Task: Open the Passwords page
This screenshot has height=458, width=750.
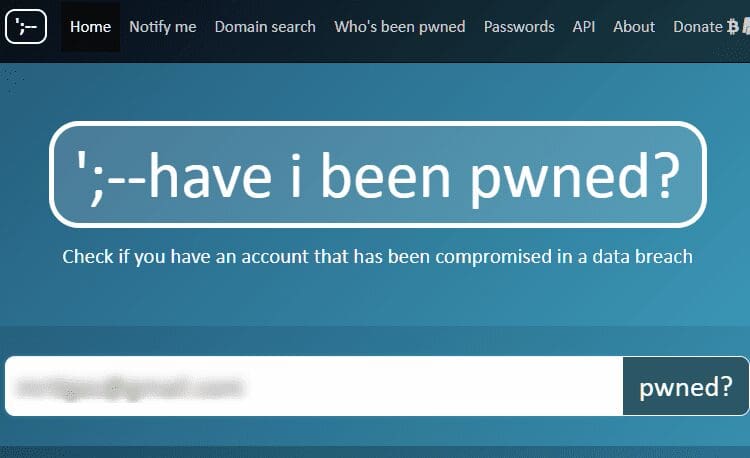Action: 519,27
